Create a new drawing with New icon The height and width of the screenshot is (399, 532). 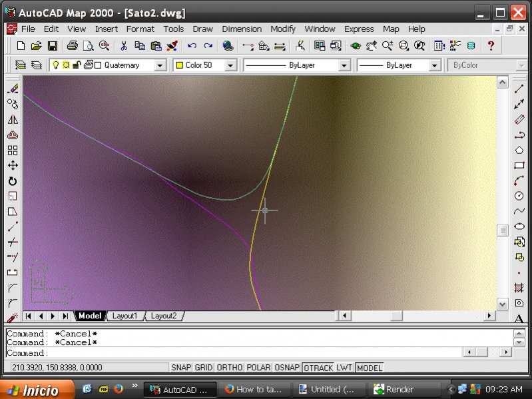(x=21, y=45)
